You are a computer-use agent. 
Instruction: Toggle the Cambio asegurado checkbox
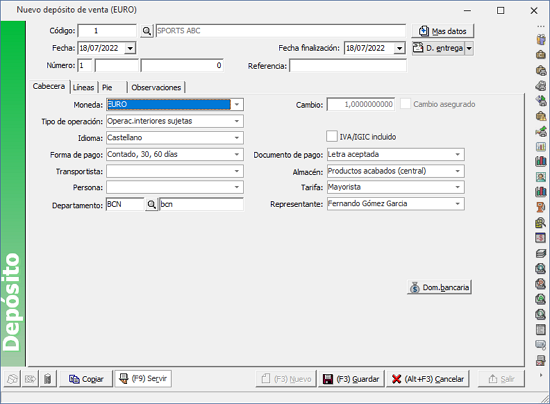tap(405, 104)
